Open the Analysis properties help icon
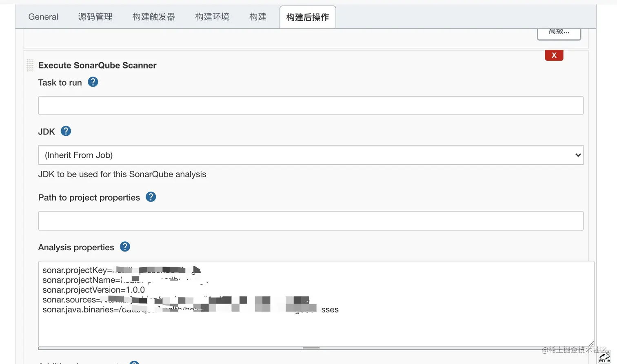 pos(124,247)
